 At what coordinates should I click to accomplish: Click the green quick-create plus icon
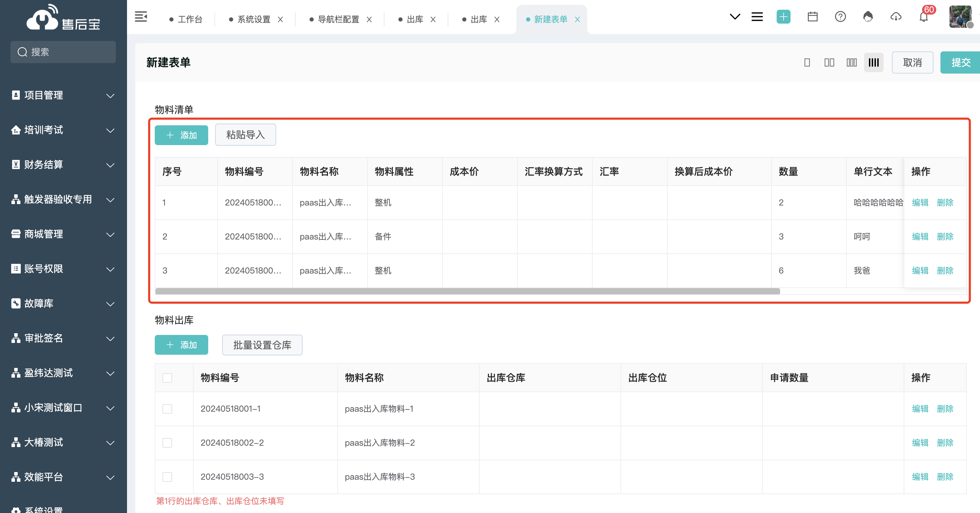click(783, 17)
